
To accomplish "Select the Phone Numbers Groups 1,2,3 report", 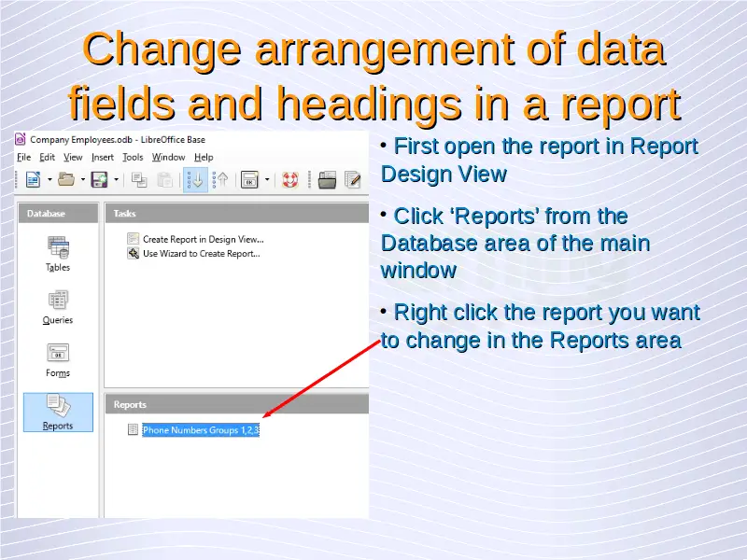I will tap(201, 430).
